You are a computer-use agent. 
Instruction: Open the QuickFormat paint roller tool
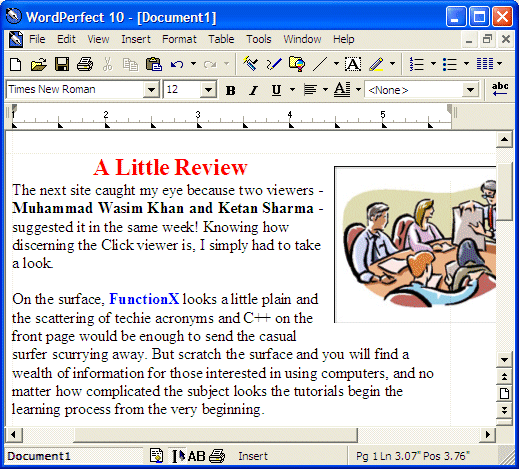[250, 63]
